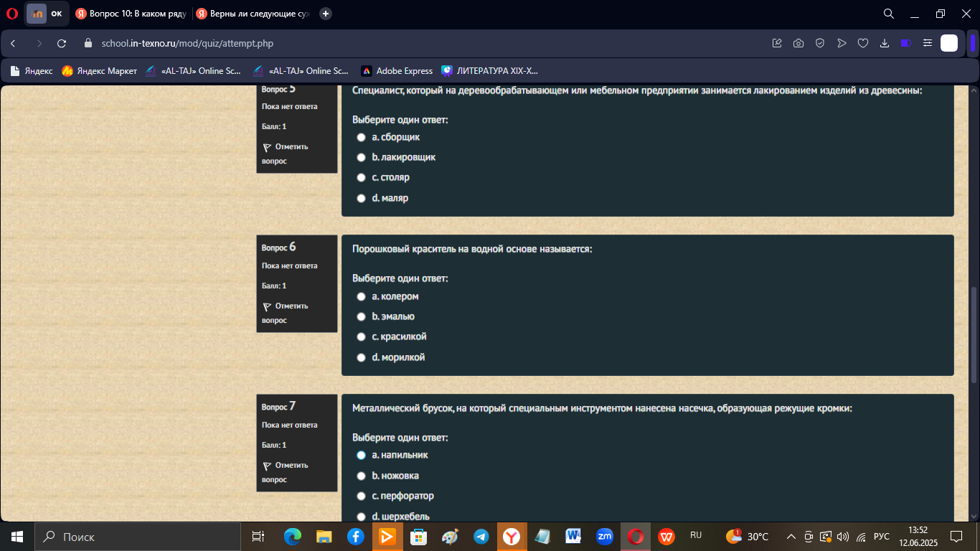Switch to the 'Вопрос 10: В каком ряду' tab
The height and width of the screenshot is (551, 980).
131,14
